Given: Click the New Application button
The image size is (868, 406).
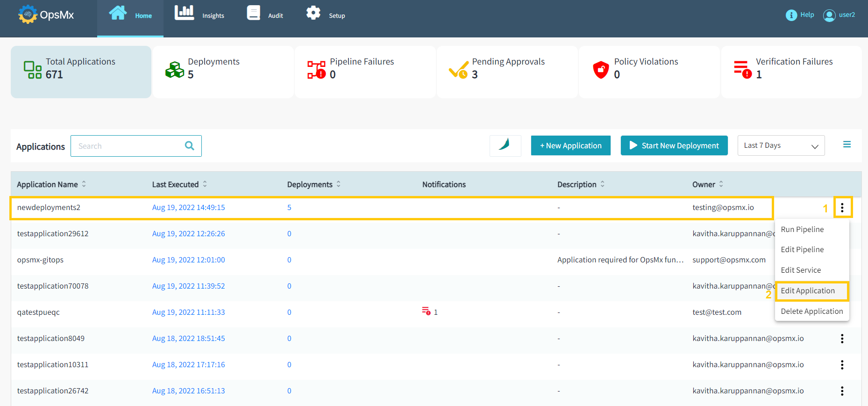Looking at the screenshot, I should [x=570, y=145].
